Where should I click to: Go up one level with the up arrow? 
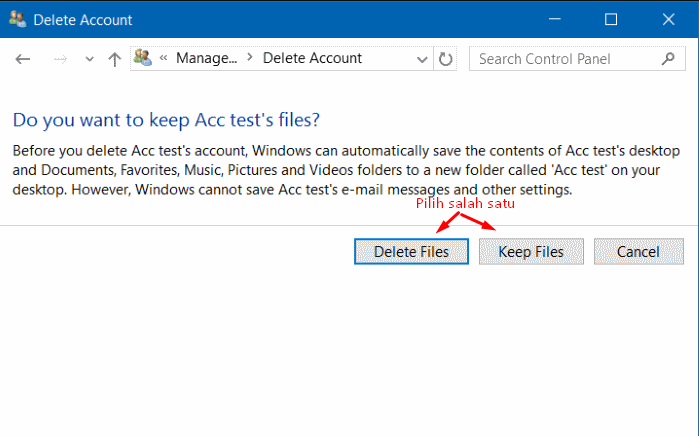114,59
